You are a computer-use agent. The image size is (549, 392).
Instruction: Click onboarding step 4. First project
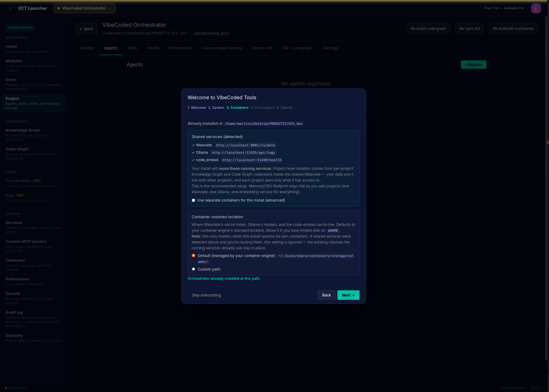[x=262, y=108]
